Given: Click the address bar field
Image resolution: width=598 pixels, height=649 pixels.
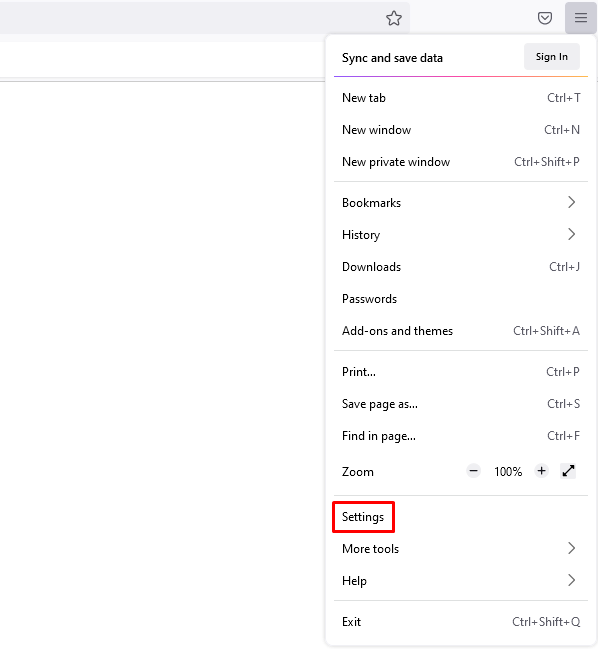Looking at the screenshot, I should (190, 18).
